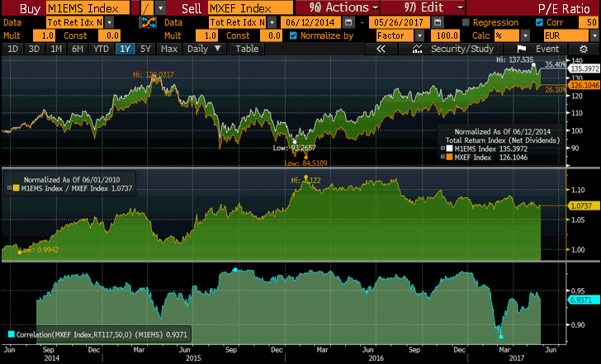Enable the Regression checkbox
The height and width of the screenshot is (364, 601).
point(466,22)
